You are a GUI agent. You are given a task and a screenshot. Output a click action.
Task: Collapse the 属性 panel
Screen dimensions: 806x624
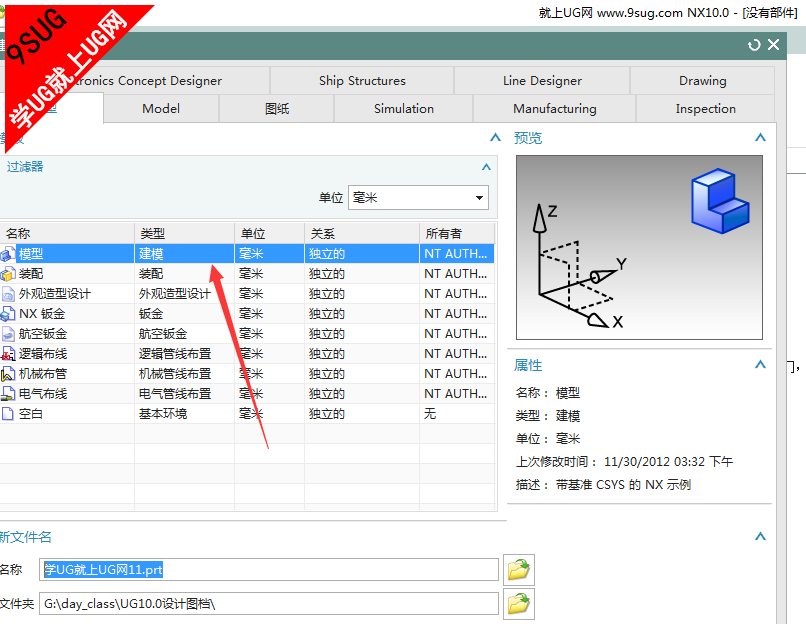coord(760,364)
